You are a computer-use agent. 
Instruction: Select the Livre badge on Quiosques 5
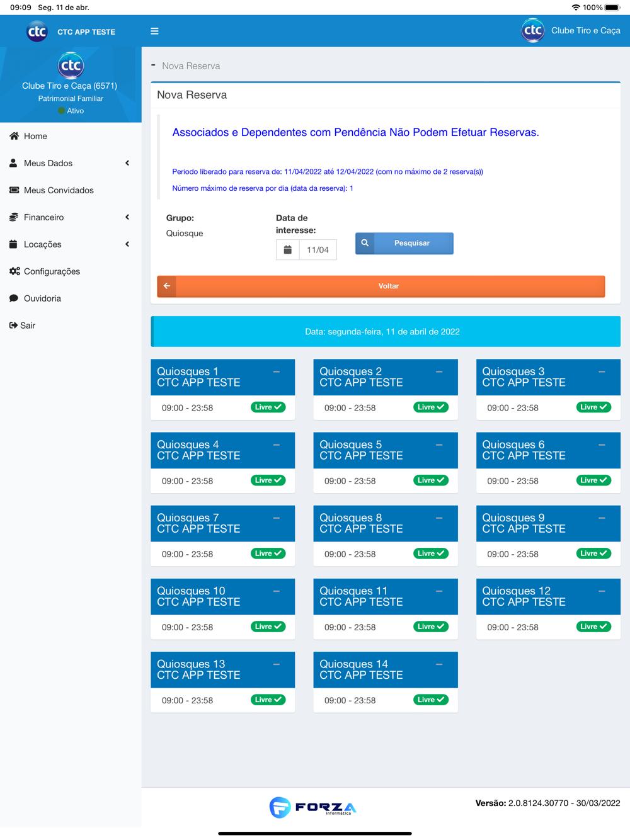point(431,480)
